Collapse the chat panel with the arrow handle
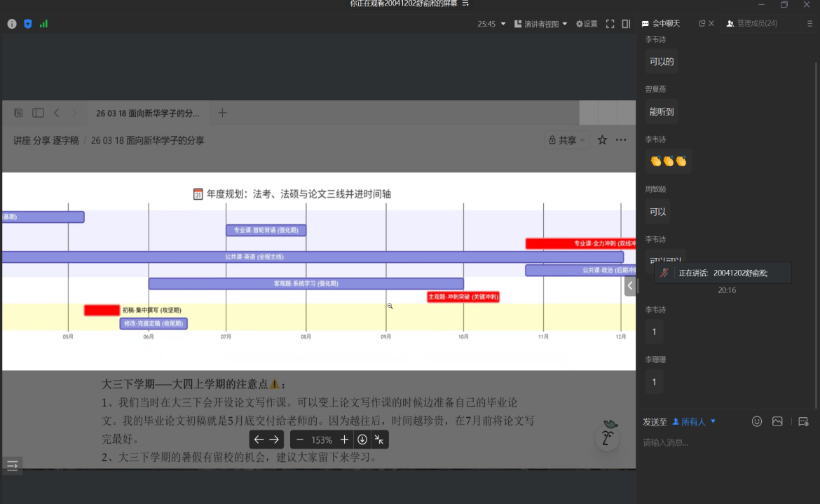Image resolution: width=820 pixels, height=504 pixels. click(x=630, y=286)
